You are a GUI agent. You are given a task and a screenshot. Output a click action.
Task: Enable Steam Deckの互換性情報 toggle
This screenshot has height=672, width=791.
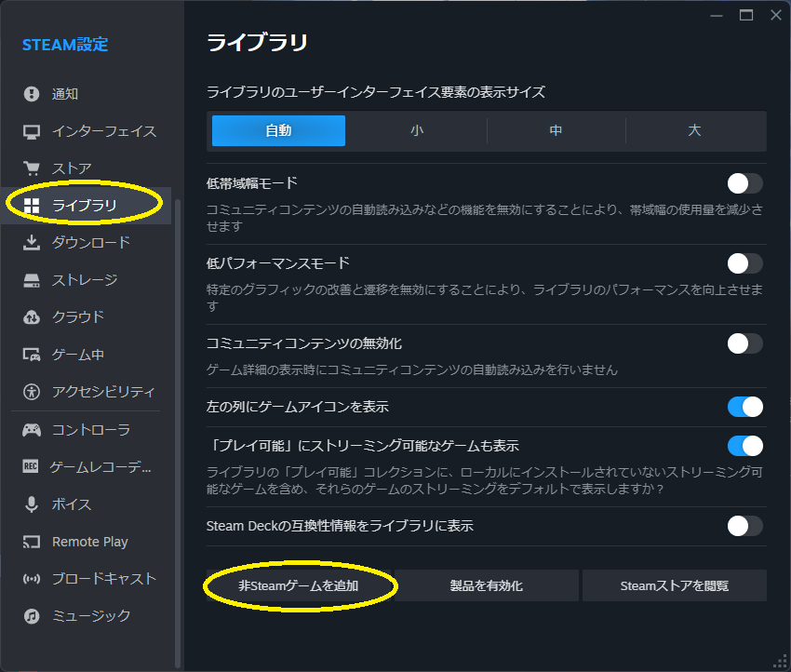pyautogui.click(x=744, y=526)
